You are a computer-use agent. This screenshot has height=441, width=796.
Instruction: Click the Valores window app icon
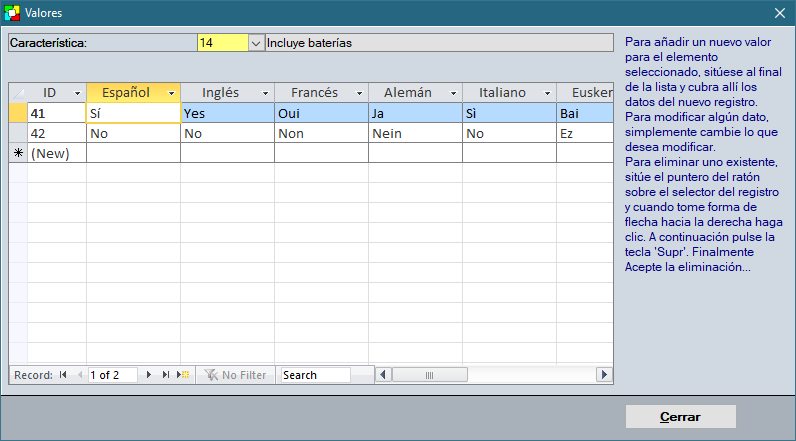coord(12,13)
